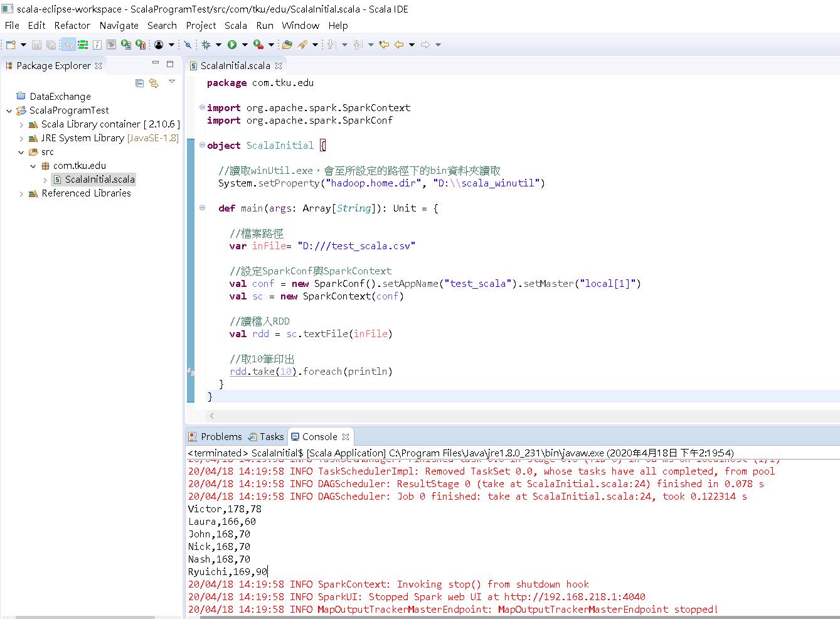Click the Save All toolbar icon
Viewport: 840px width, 619px height.
[51, 45]
